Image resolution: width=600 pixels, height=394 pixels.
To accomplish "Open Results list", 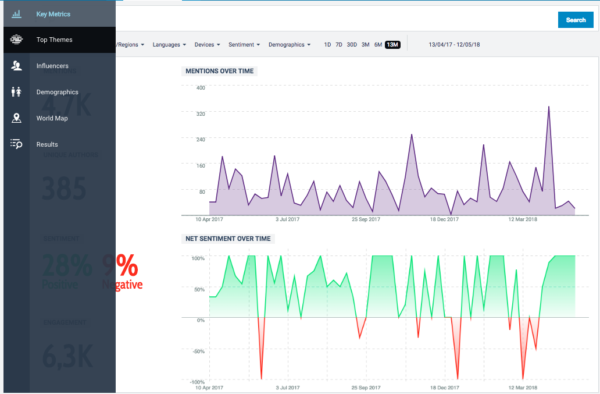I will [60, 144].
